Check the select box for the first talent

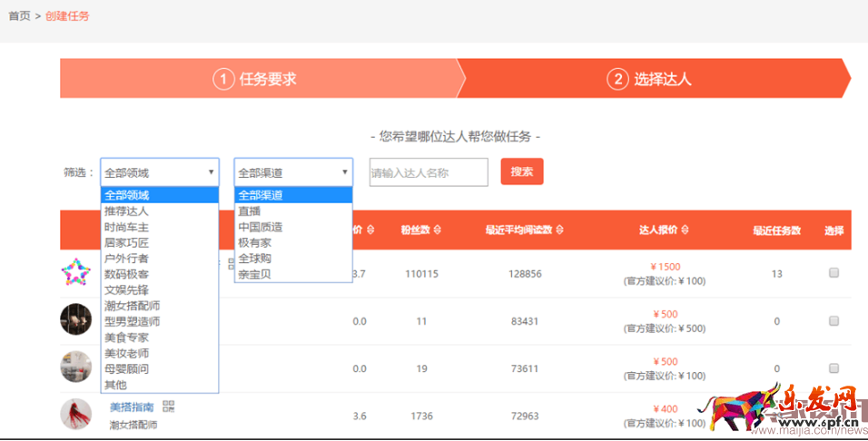coord(833,273)
